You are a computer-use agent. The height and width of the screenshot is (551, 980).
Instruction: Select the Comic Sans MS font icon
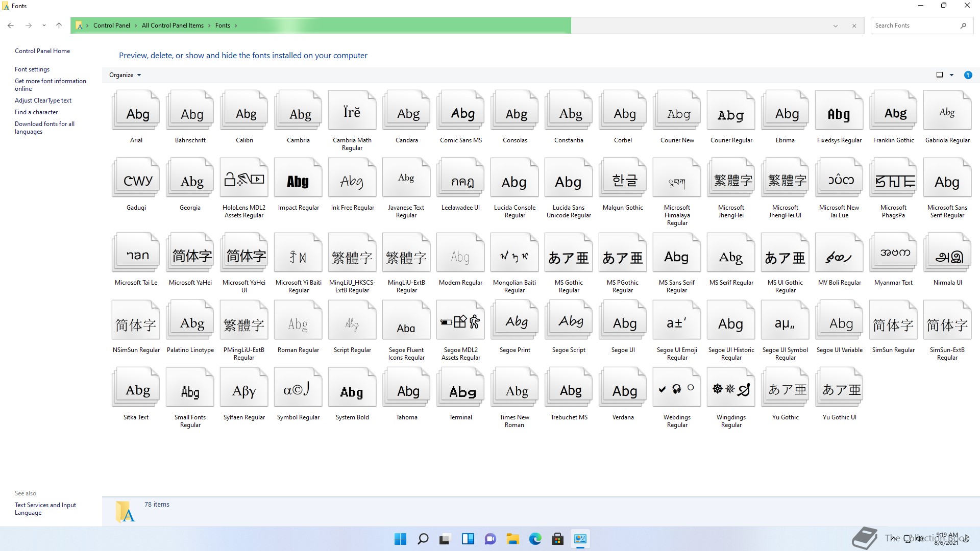461,111
